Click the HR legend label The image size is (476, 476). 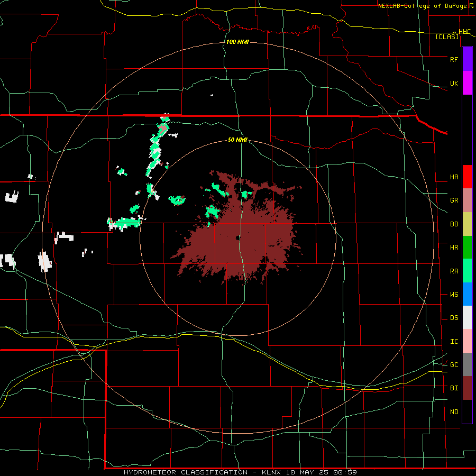click(454, 248)
